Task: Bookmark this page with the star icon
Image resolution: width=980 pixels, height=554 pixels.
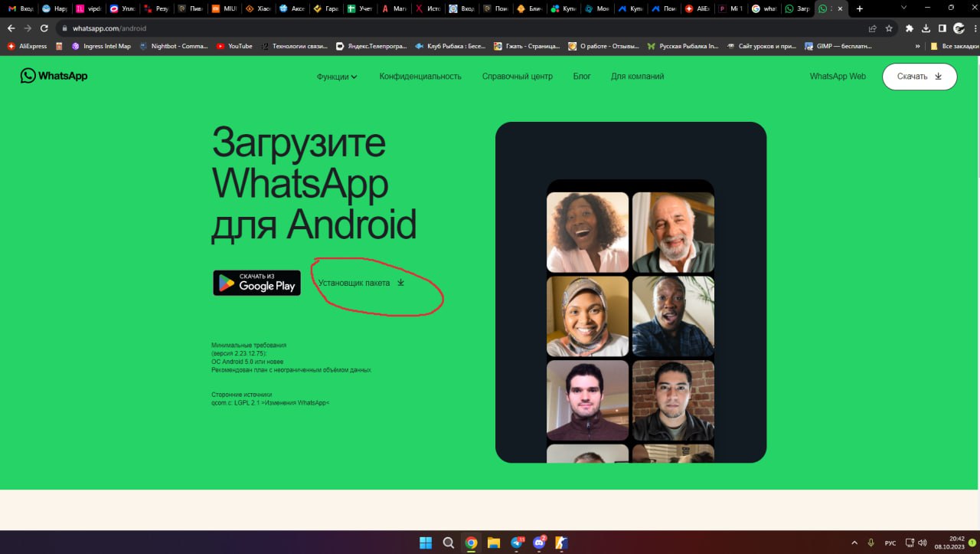Action: pyautogui.click(x=889, y=28)
